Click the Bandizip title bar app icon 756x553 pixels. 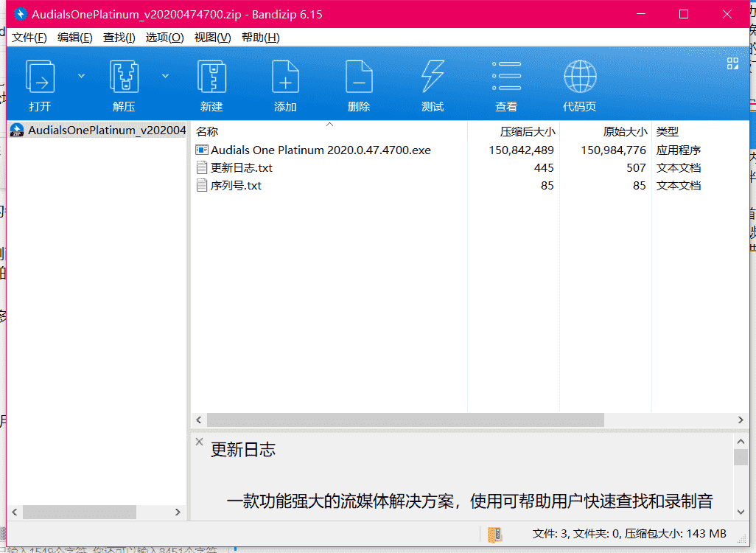[x=20, y=14]
